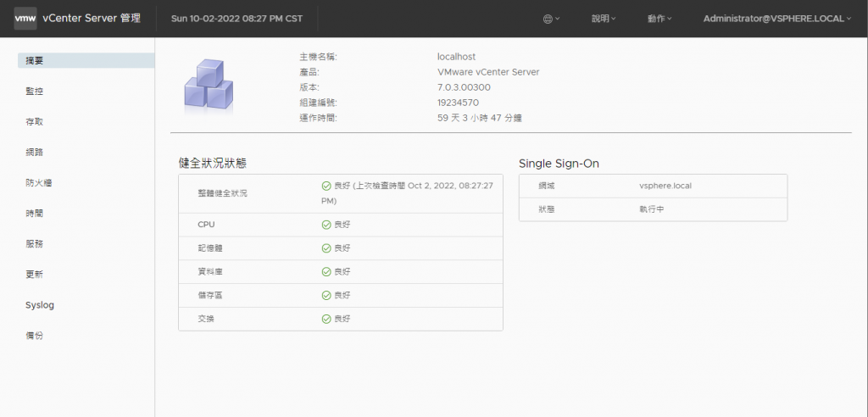Click the green check icon for CPU
The height and width of the screenshot is (417, 868).
(x=326, y=225)
